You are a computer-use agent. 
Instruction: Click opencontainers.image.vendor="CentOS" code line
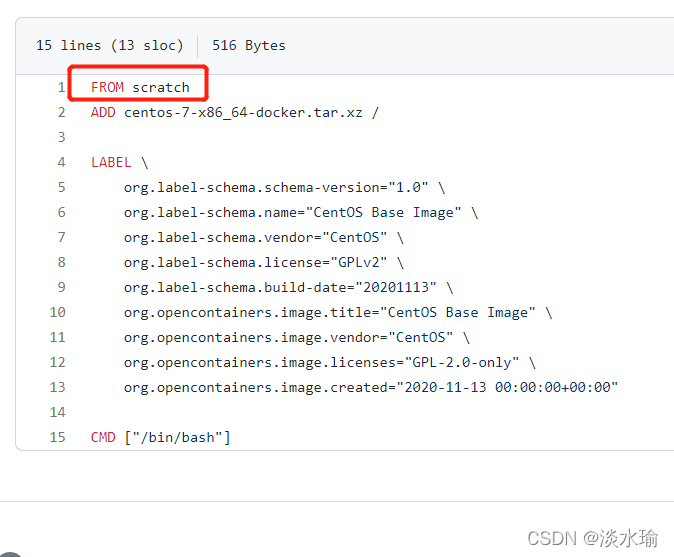[297, 337]
